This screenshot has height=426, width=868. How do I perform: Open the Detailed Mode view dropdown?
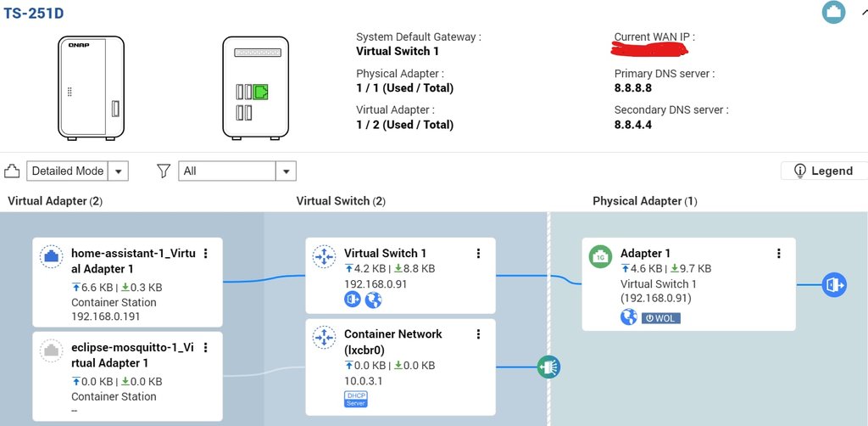pos(77,171)
